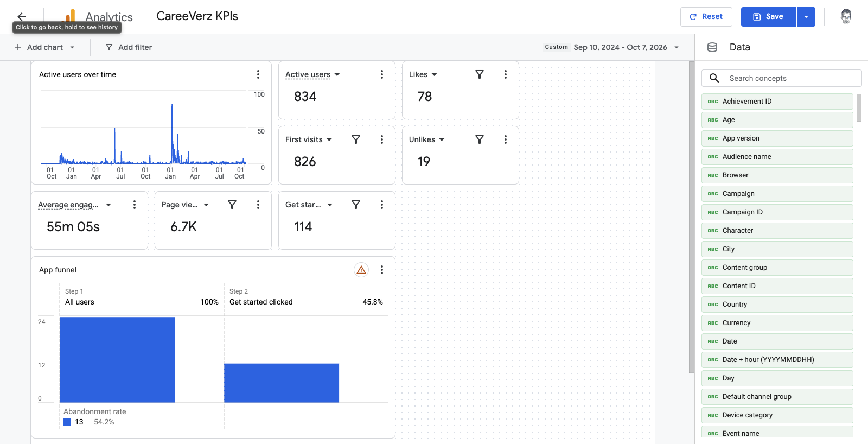Click filter icon on Likes card

click(x=480, y=74)
